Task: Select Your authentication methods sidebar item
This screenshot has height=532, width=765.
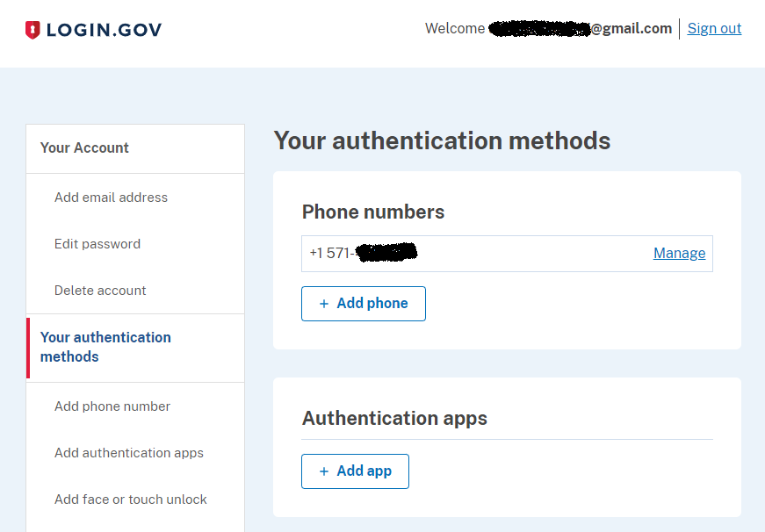Action: (105, 347)
